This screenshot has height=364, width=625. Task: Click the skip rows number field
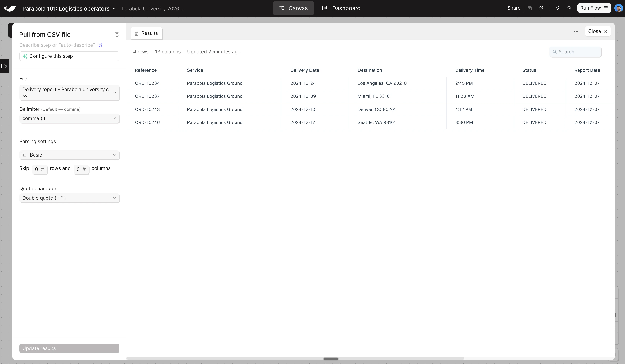tap(40, 169)
